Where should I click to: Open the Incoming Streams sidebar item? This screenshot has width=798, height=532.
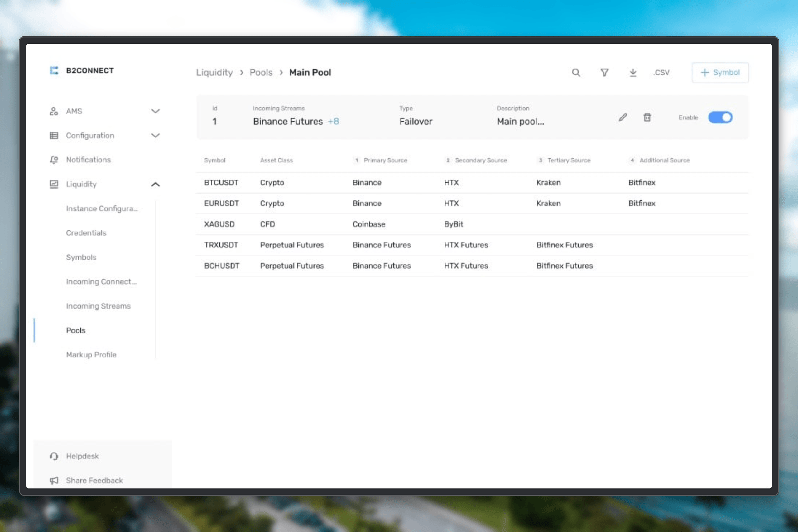99,306
